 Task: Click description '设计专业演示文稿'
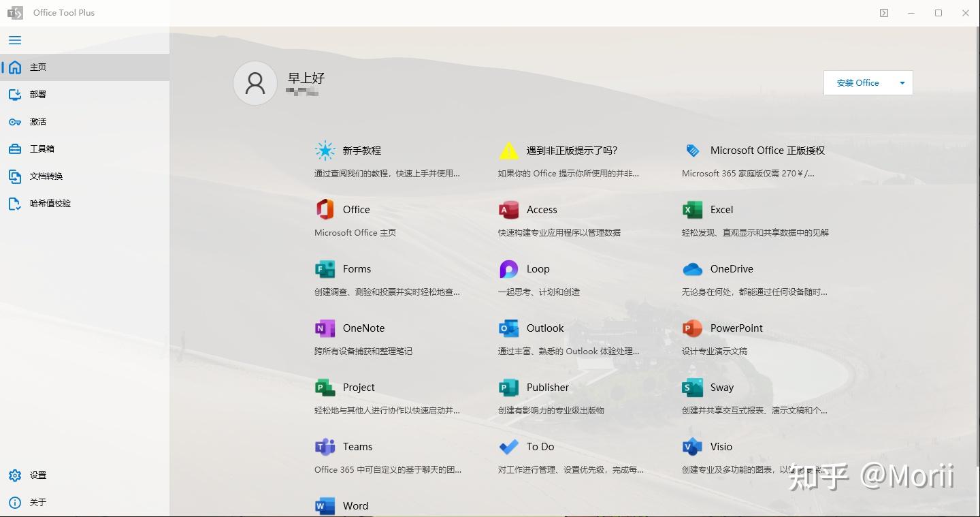tap(715, 351)
